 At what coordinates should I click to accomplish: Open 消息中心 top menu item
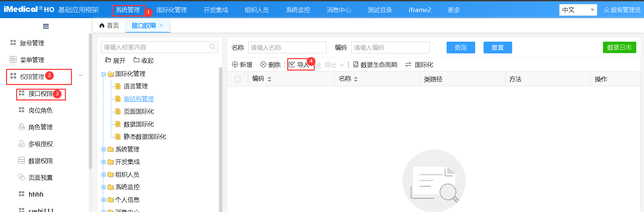pyautogui.click(x=339, y=10)
